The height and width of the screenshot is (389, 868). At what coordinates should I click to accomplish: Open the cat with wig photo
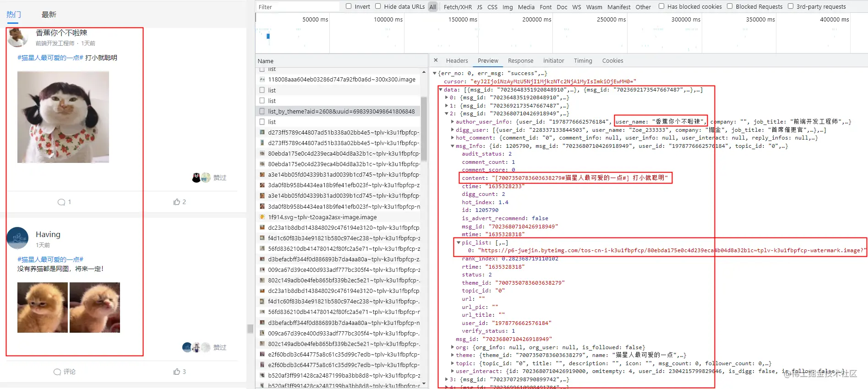pyautogui.click(x=63, y=117)
